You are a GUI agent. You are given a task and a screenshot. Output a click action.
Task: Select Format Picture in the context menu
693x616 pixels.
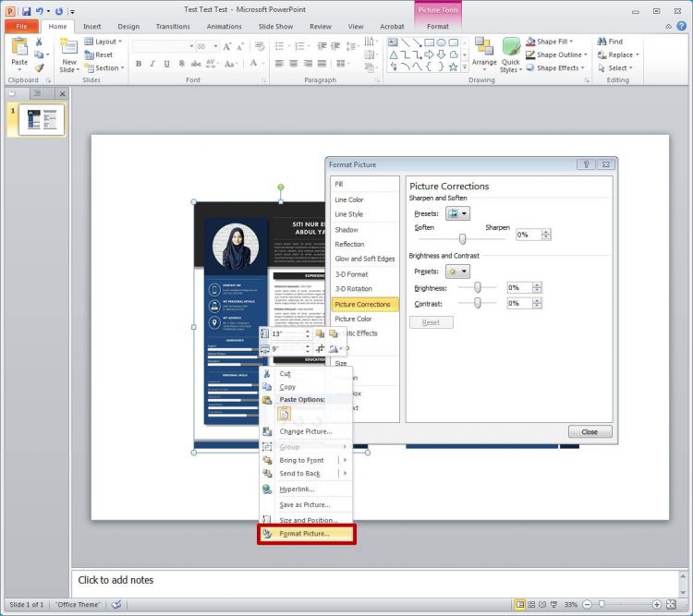click(x=305, y=534)
